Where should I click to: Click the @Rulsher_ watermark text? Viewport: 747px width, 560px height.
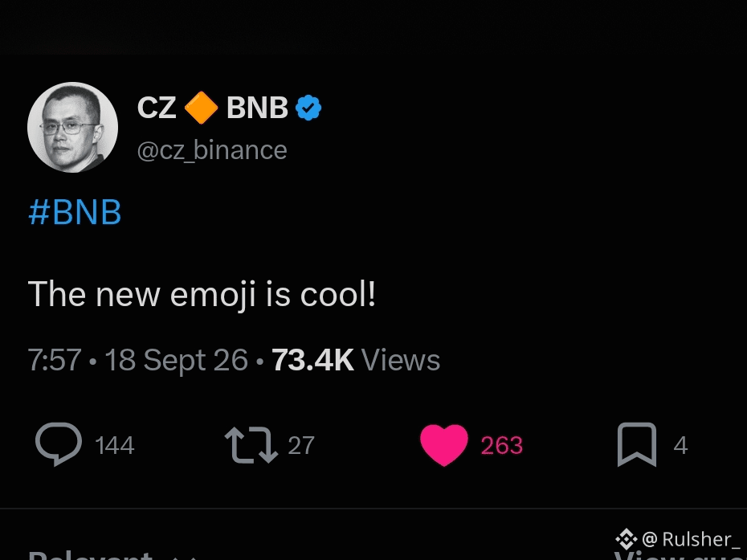[692, 539]
